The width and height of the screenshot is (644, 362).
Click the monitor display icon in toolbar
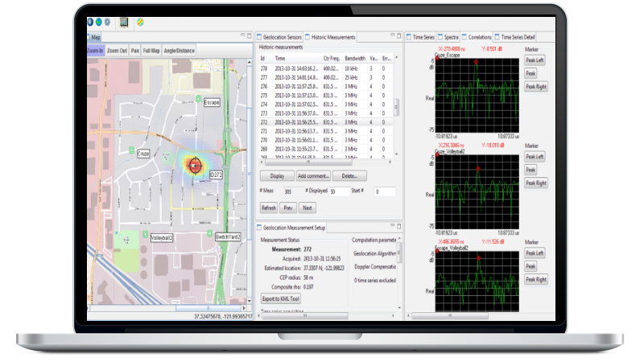click(x=124, y=22)
